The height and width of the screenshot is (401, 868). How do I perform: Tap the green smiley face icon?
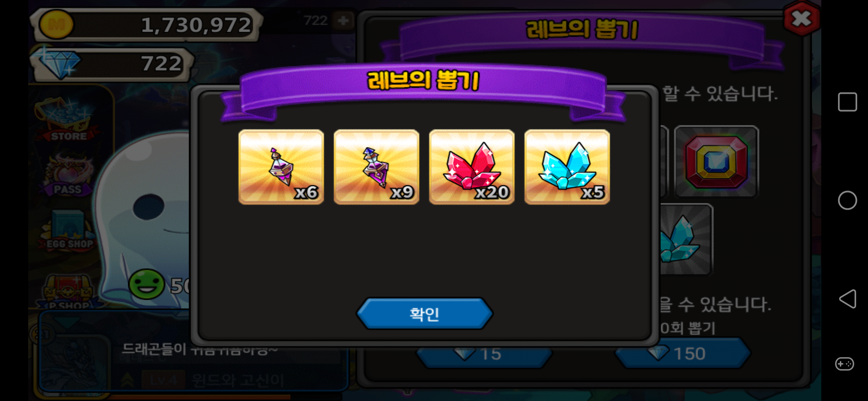pyautogui.click(x=147, y=284)
